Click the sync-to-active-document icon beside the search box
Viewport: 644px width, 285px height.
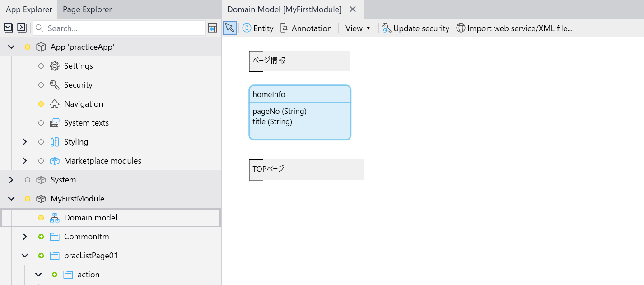point(212,28)
